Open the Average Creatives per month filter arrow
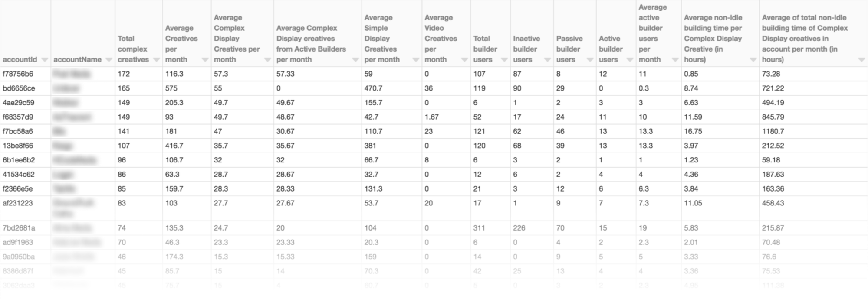Screen dimensions: 868x299 tap(205, 60)
